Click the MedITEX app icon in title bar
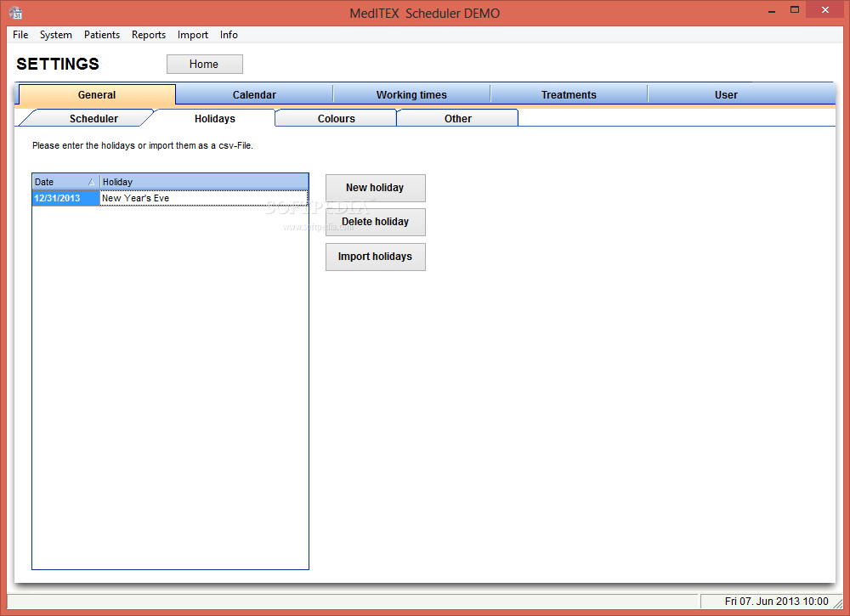The height and width of the screenshot is (616, 850). pos(15,13)
